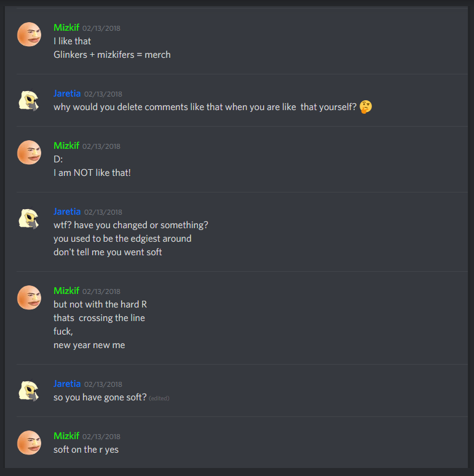Open Mizkif username above 'I like that'

(66, 28)
